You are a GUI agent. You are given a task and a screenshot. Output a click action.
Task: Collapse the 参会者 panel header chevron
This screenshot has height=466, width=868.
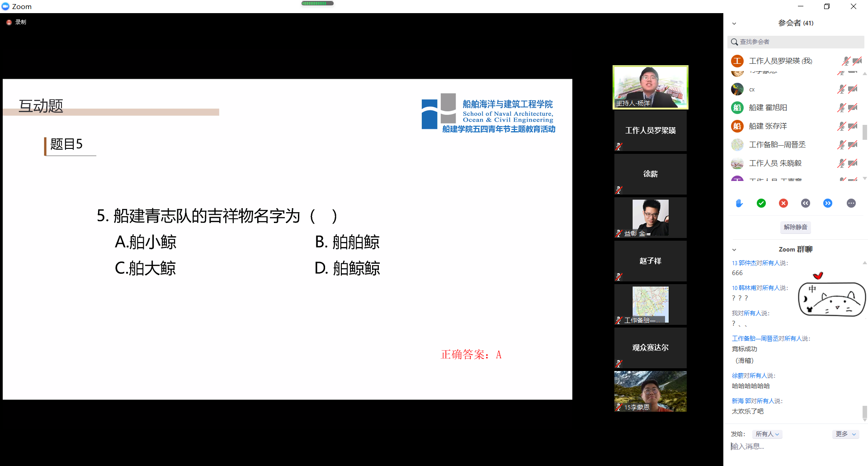[734, 23]
